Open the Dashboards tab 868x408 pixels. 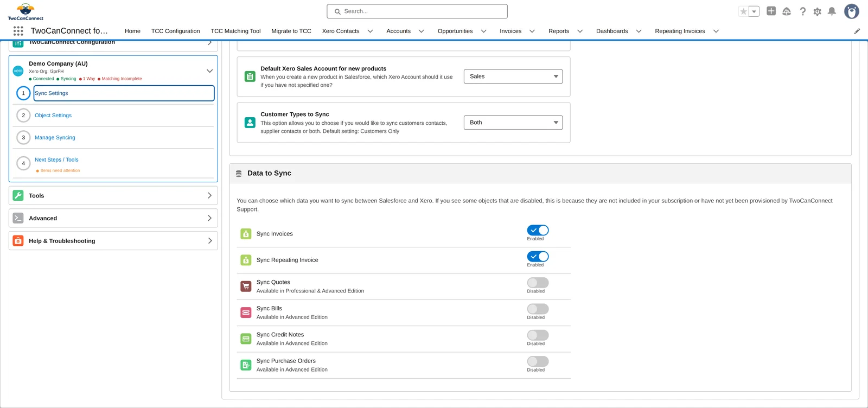tap(612, 31)
